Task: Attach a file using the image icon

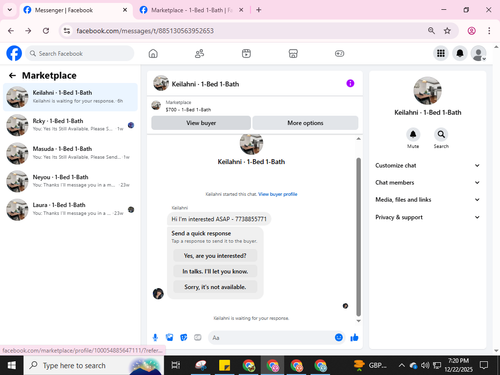Action: pos(169,338)
